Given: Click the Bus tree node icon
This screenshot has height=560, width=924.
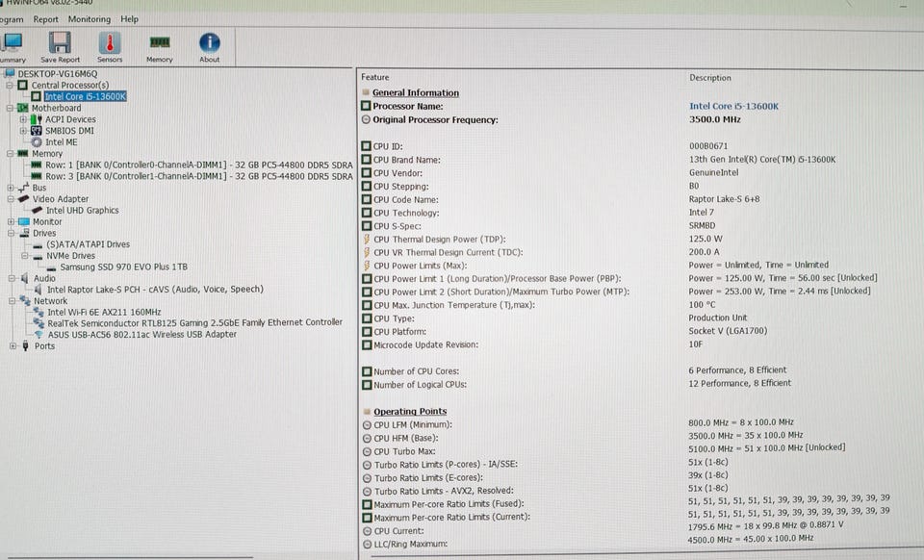Looking at the screenshot, I should (x=23, y=188).
